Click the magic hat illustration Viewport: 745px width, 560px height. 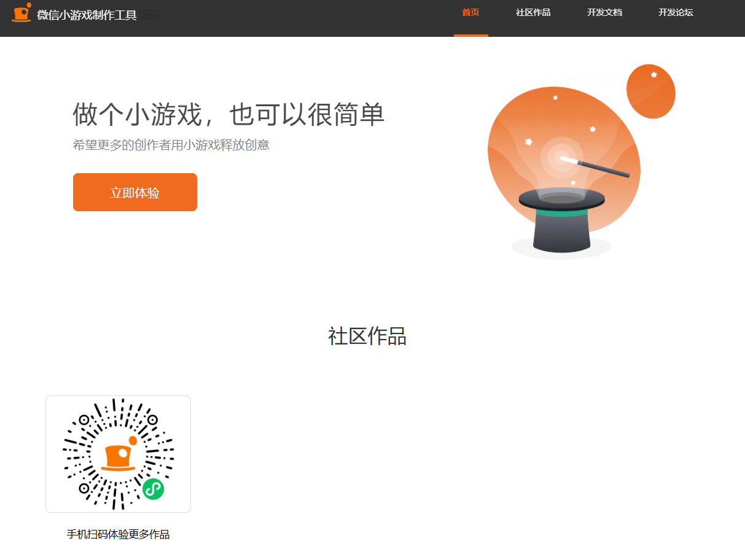coord(562,220)
